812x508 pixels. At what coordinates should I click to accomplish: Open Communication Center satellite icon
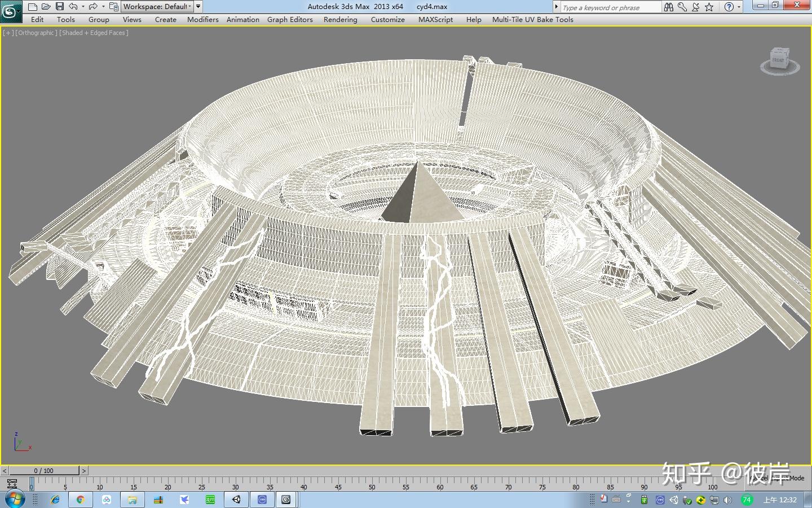click(696, 7)
